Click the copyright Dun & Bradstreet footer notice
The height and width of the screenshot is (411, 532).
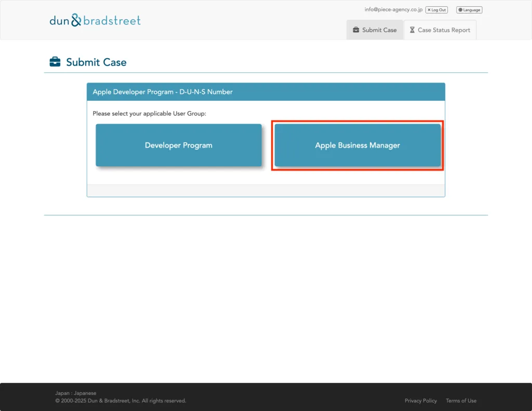click(121, 401)
